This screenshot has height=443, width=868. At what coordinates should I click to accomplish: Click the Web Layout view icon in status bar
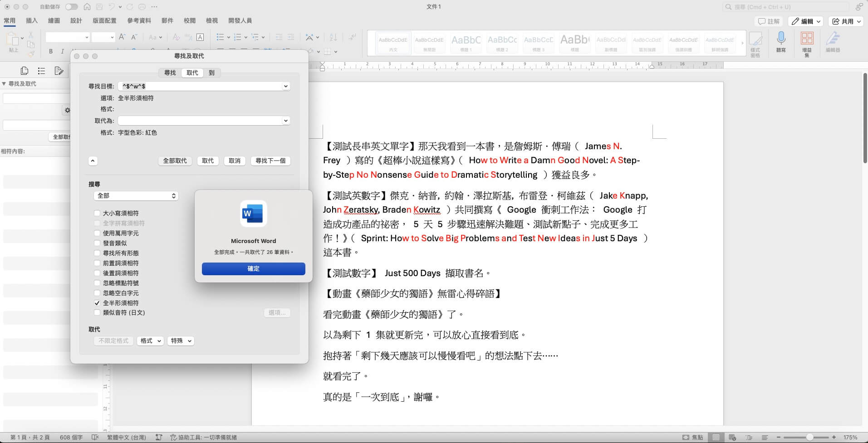point(732,438)
